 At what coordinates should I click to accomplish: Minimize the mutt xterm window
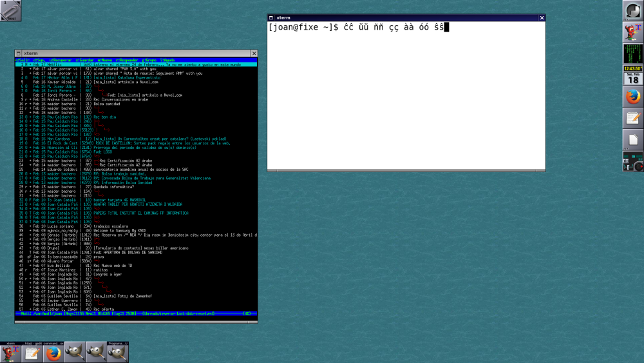tap(19, 54)
